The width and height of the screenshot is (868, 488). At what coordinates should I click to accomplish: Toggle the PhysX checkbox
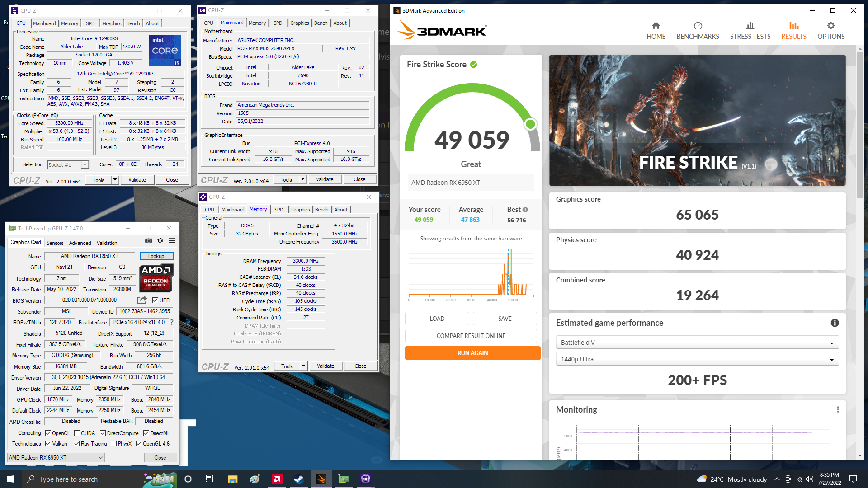click(113, 444)
